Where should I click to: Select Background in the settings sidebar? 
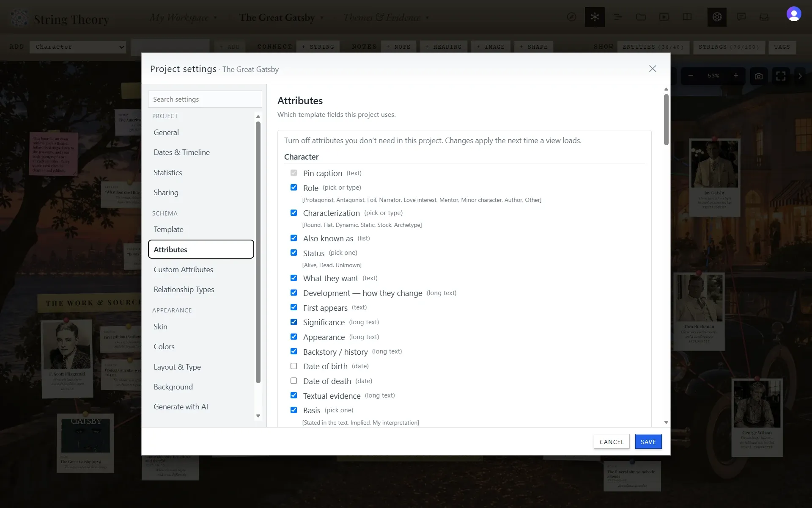coord(201,387)
